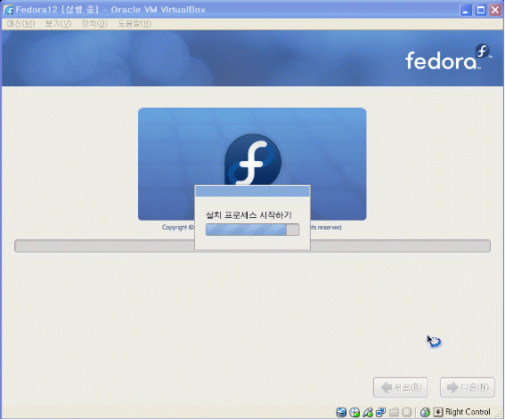505x420 pixels.
Task: Click the Right Control host key label
Action: pos(468,412)
